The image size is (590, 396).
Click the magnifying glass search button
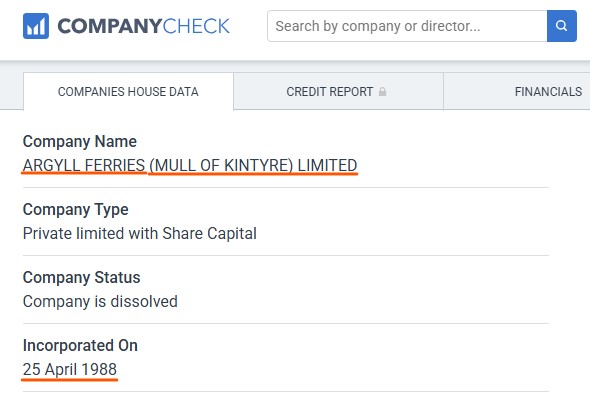coord(561,26)
